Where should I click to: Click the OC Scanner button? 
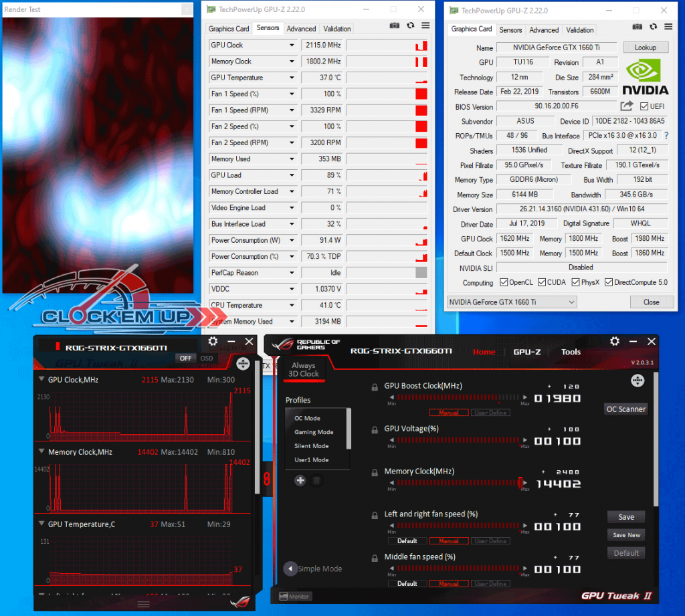[x=625, y=409]
